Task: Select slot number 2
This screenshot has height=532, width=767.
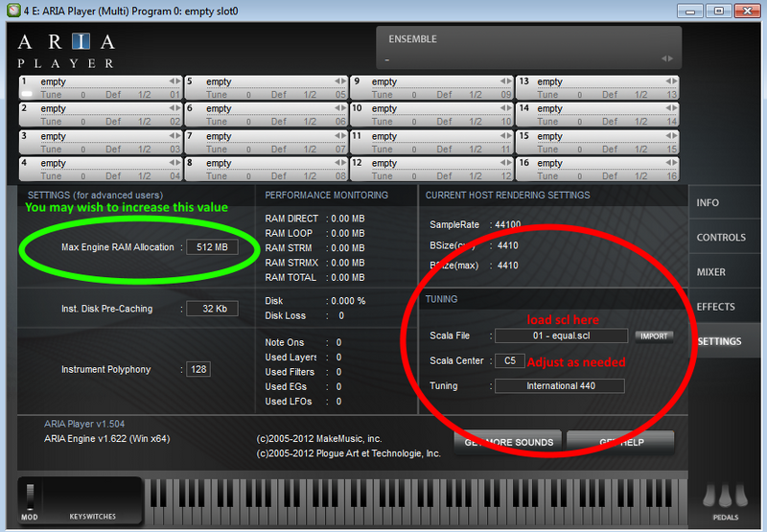Action: tap(25, 108)
